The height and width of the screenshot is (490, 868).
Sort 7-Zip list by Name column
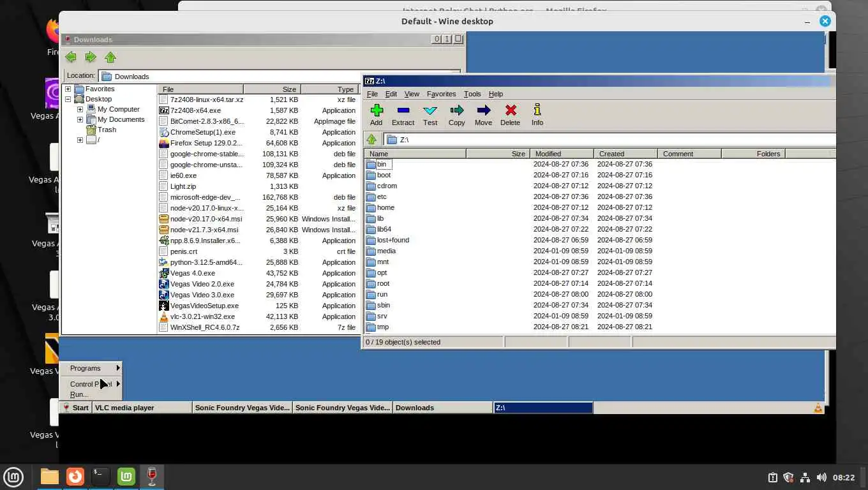coord(415,154)
